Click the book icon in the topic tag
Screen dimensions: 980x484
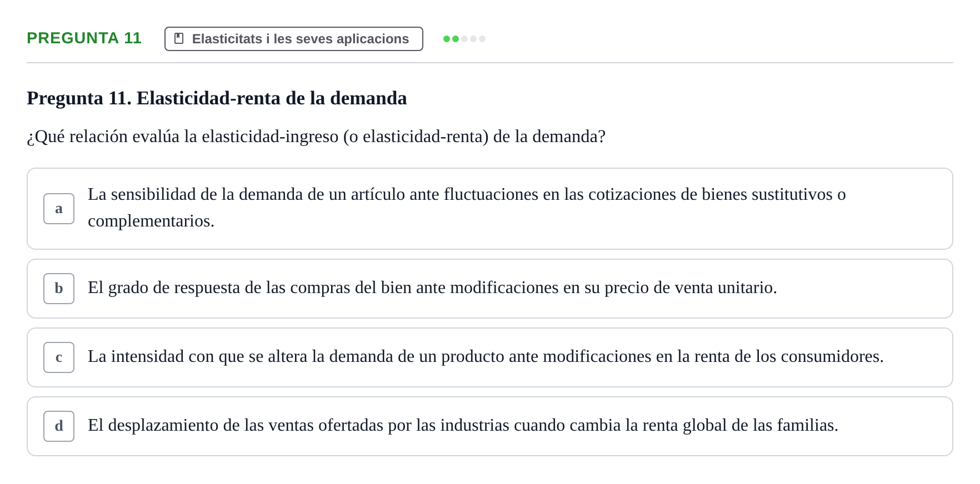179,38
